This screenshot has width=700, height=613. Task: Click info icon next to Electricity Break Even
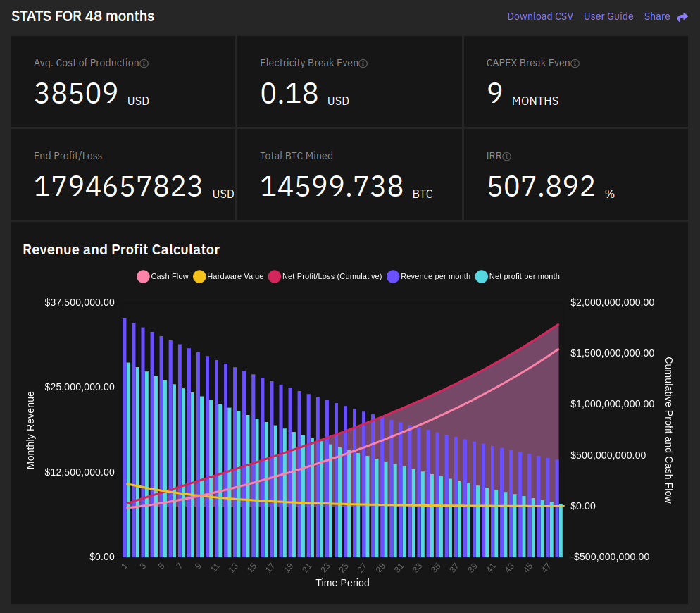(x=363, y=63)
